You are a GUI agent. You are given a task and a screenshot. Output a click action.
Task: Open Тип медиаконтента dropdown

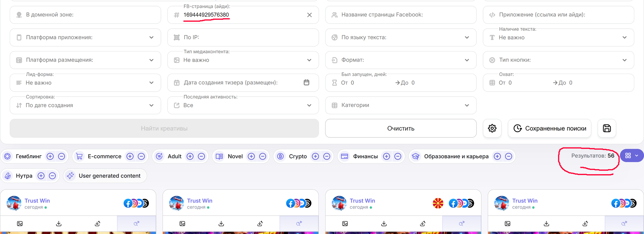pos(243,60)
